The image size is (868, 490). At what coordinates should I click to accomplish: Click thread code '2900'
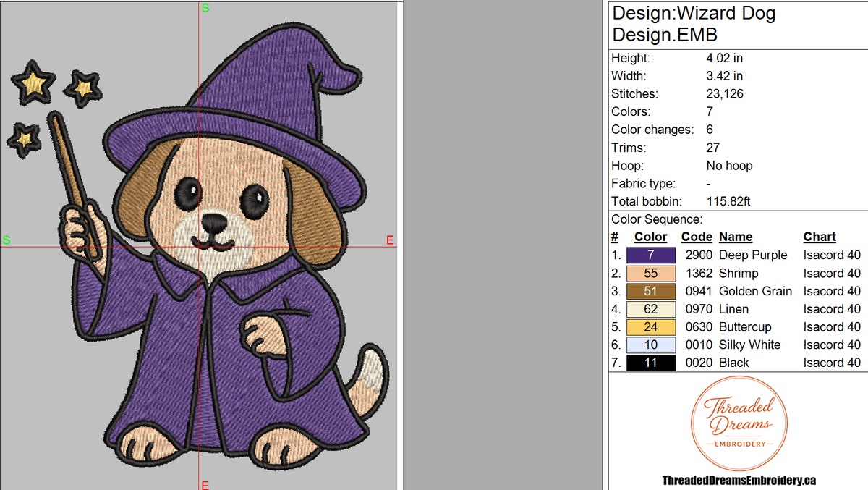click(x=699, y=255)
